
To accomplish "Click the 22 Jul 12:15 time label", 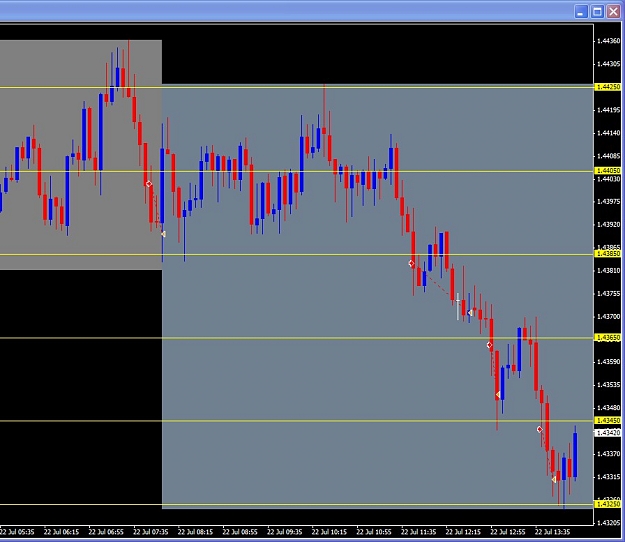I will [463, 532].
